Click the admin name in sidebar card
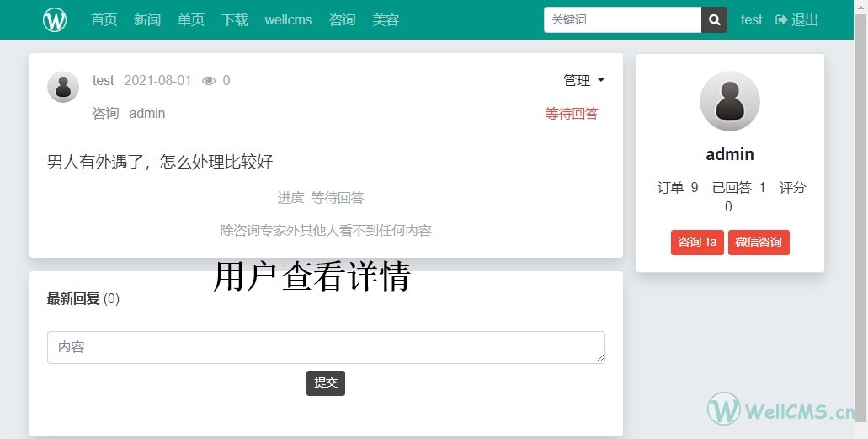868x439 pixels. 730,154
